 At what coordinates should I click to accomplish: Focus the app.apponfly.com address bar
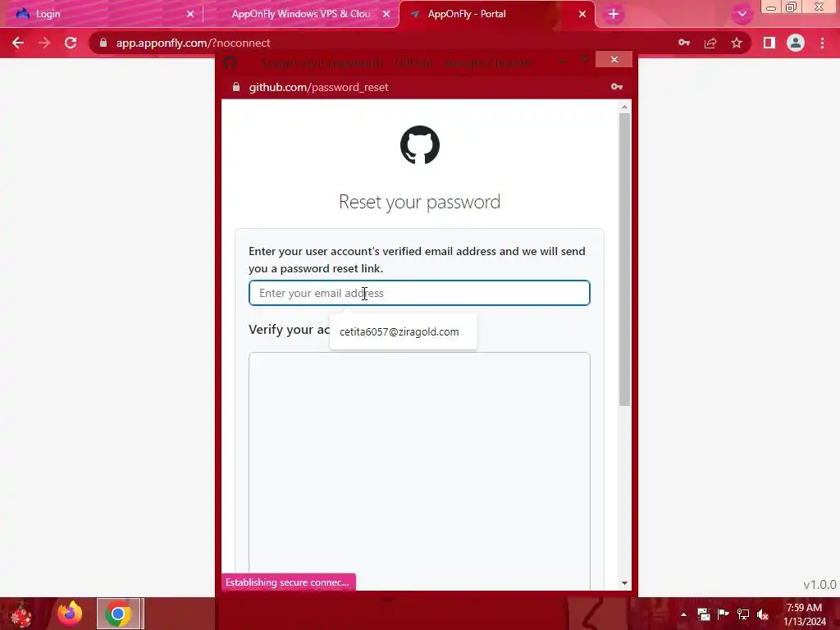[386, 43]
